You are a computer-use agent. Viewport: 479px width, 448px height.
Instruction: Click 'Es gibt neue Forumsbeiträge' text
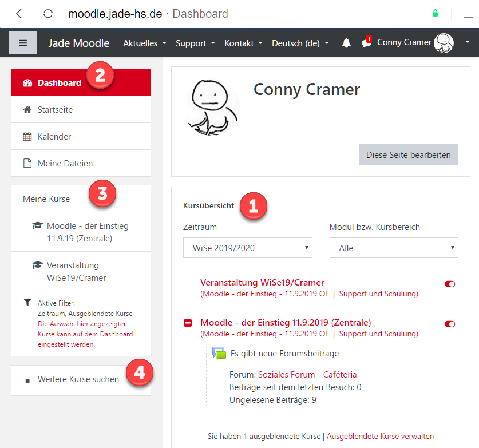click(285, 354)
